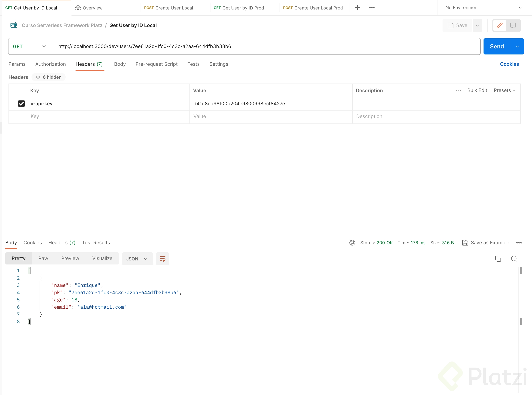Click the Raw response view option
Image resolution: width=532 pixels, height=395 pixels.
click(x=43, y=258)
